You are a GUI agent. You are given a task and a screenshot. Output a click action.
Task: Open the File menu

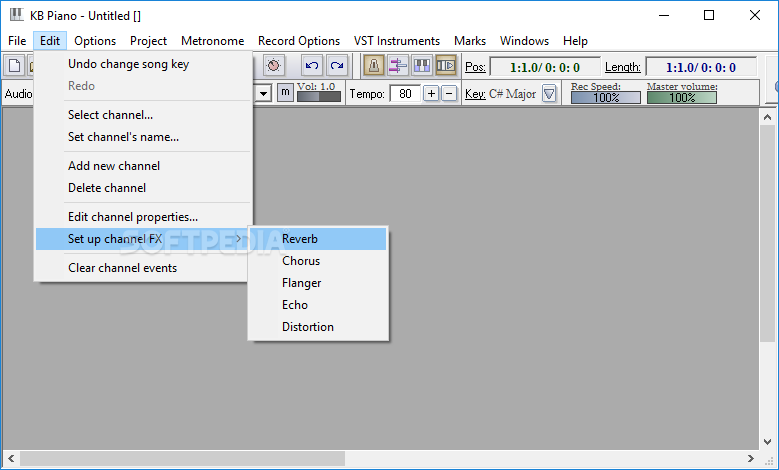coord(17,41)
